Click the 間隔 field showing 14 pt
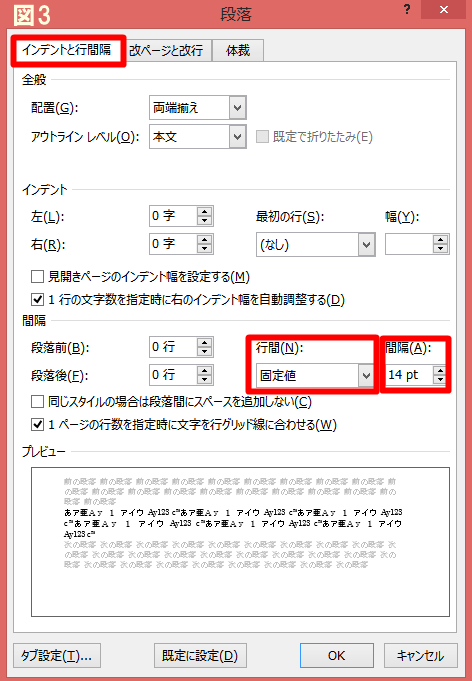Viewport: 472px width, 681px height. pos(409,375)
